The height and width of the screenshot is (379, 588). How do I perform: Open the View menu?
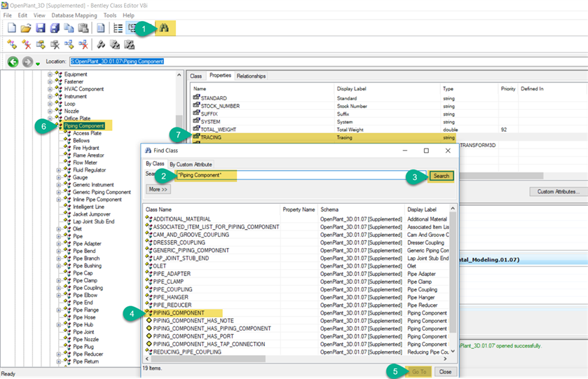39,15
